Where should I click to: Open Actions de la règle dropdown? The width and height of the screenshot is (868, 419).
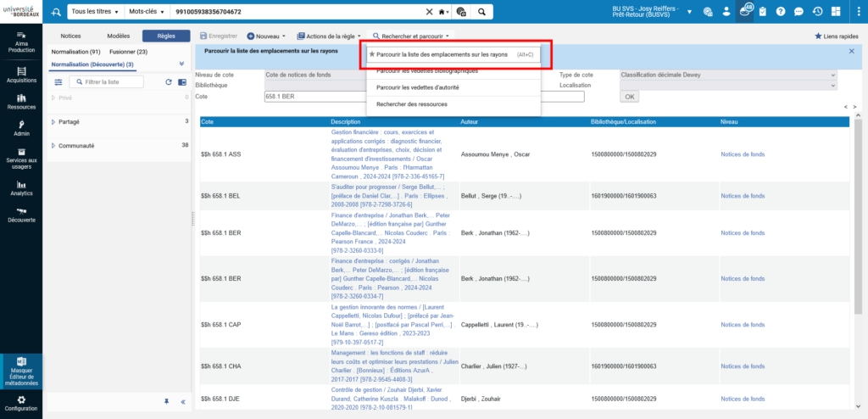pyautogui.click(x=329, y=36)
